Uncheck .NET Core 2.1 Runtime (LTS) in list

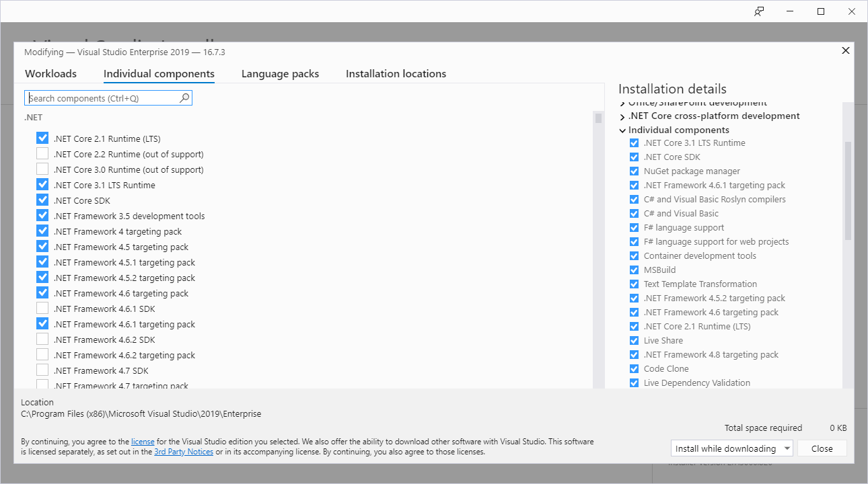[42, 138]
